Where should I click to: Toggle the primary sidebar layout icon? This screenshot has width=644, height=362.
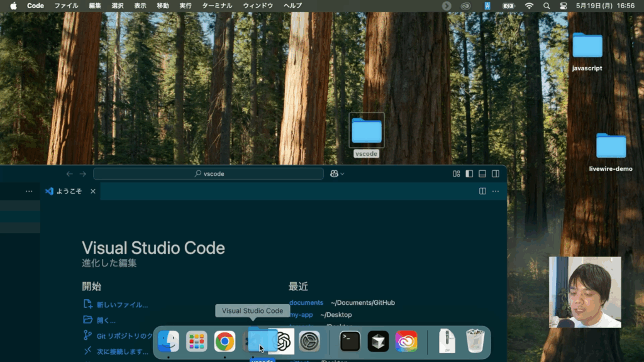(469, 174)
